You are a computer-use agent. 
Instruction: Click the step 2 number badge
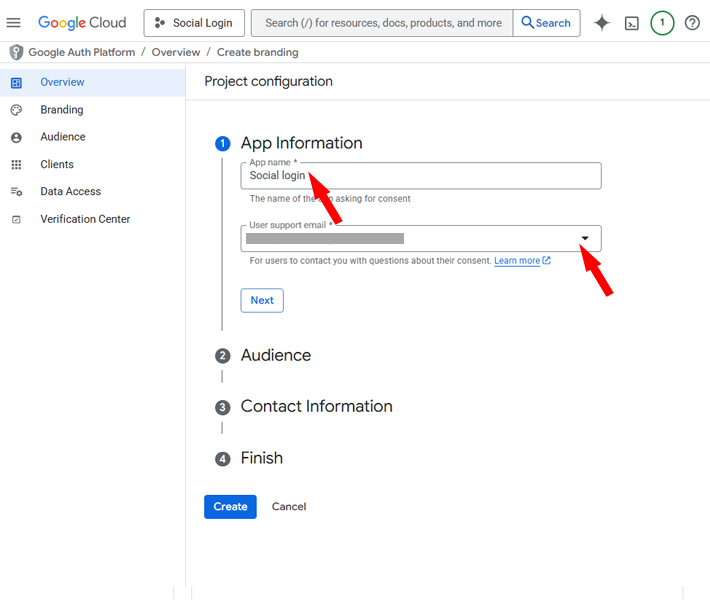click(x=222, y=356)
